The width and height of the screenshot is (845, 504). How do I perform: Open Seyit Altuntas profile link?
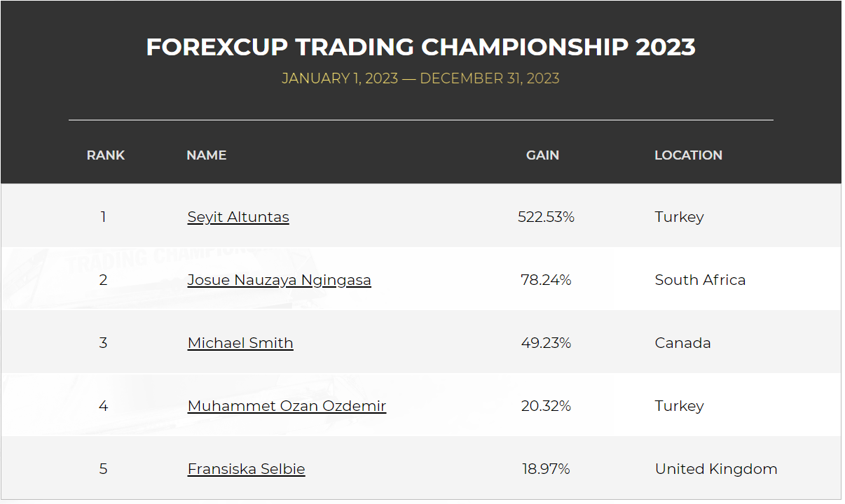point(238,217)
